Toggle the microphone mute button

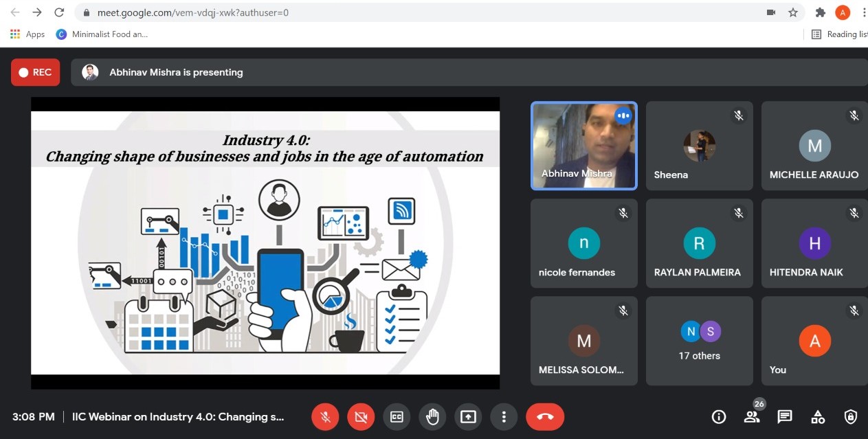[325, 416]
